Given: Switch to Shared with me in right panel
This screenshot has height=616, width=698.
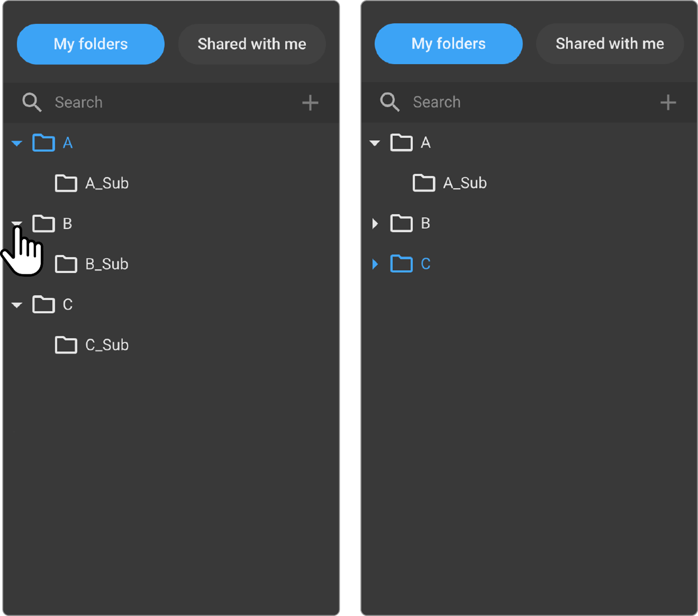Looking at the screenshot, I should pyautogui.click(x=610, y=43).
